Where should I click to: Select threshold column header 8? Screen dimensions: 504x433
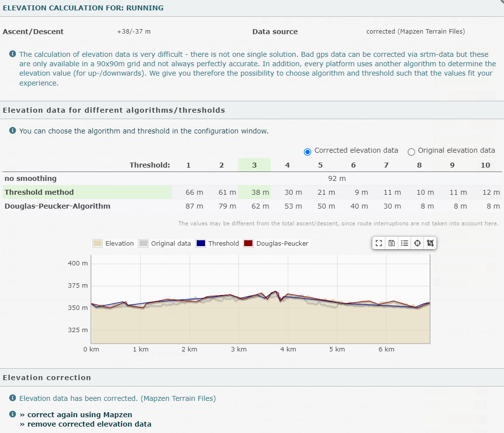420,165
